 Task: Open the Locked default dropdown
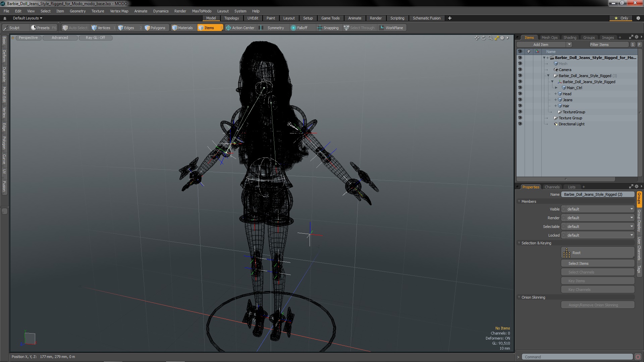[x=598, y=235]
